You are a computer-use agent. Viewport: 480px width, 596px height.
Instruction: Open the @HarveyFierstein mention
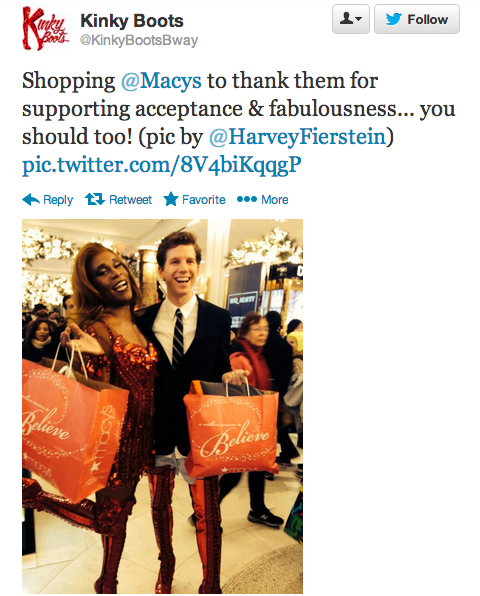click(298, 136)
